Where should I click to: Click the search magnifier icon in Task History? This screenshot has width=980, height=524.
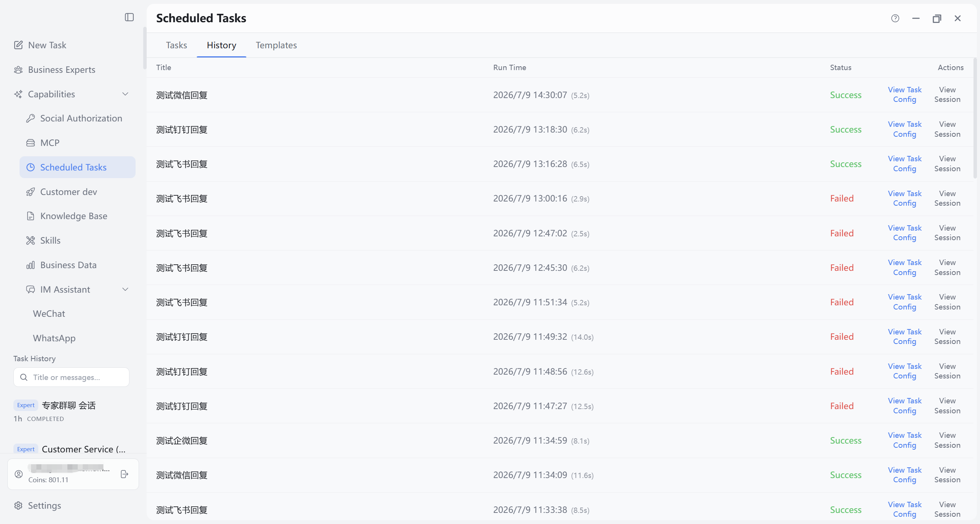(x=24, y=377)
